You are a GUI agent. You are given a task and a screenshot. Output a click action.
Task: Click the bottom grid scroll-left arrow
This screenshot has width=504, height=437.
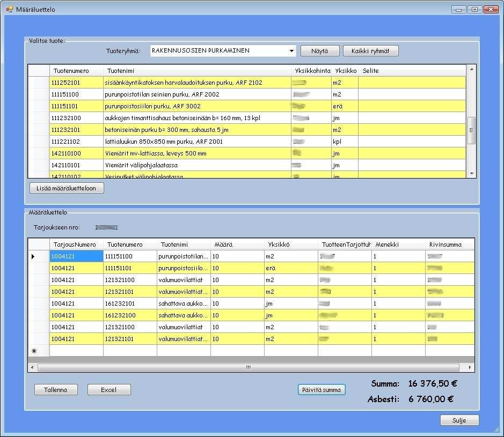tap(32, 367)
